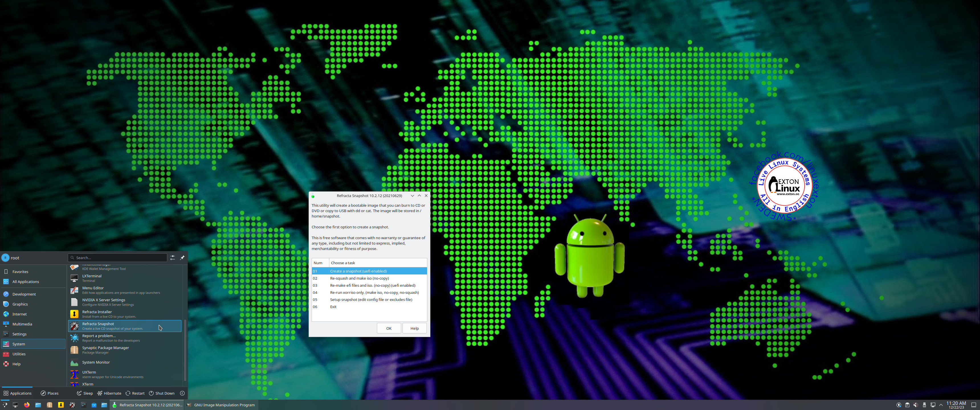Click the green window icon in Refracta dialog titlebar
The width and height of the screenshot is (980, 410).
click(x=313, y=196)
